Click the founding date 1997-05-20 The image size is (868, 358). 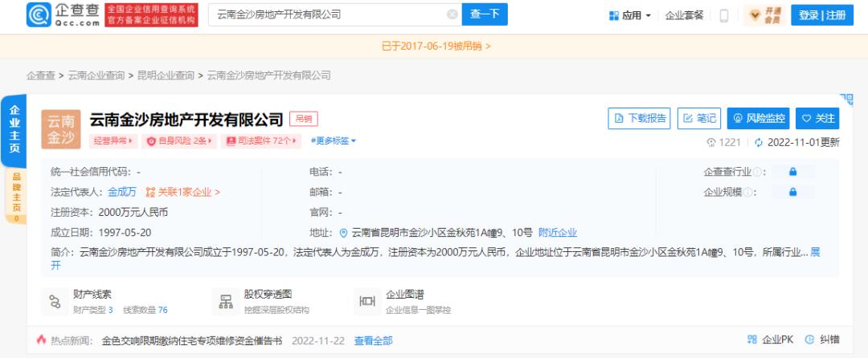(125, 233)
